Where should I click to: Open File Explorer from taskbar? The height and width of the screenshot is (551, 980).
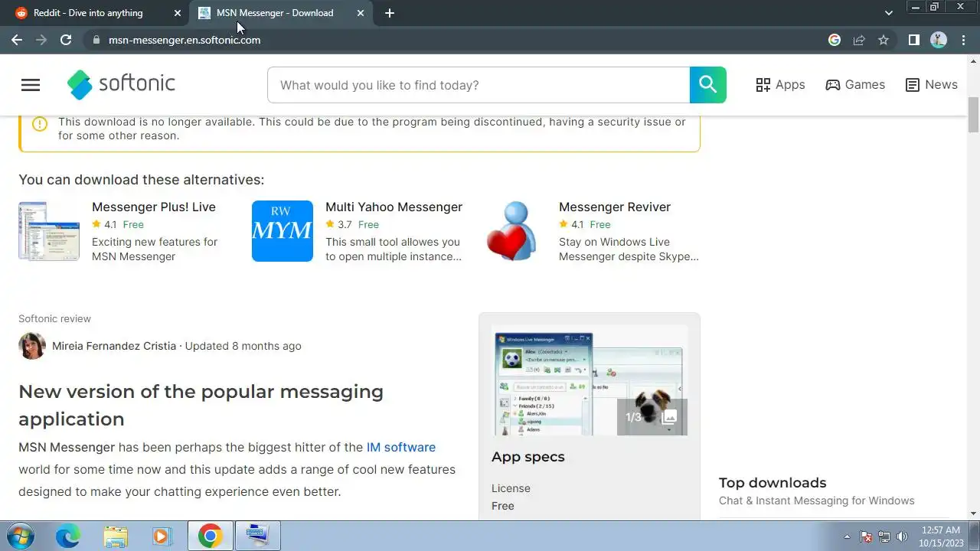pyautogui.click(x=116, y=536)
